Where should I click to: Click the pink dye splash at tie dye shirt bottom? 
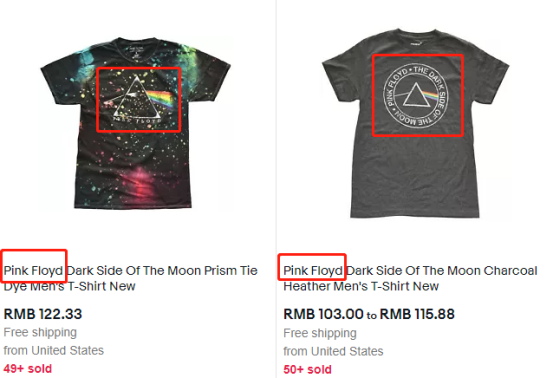(141, 182)
